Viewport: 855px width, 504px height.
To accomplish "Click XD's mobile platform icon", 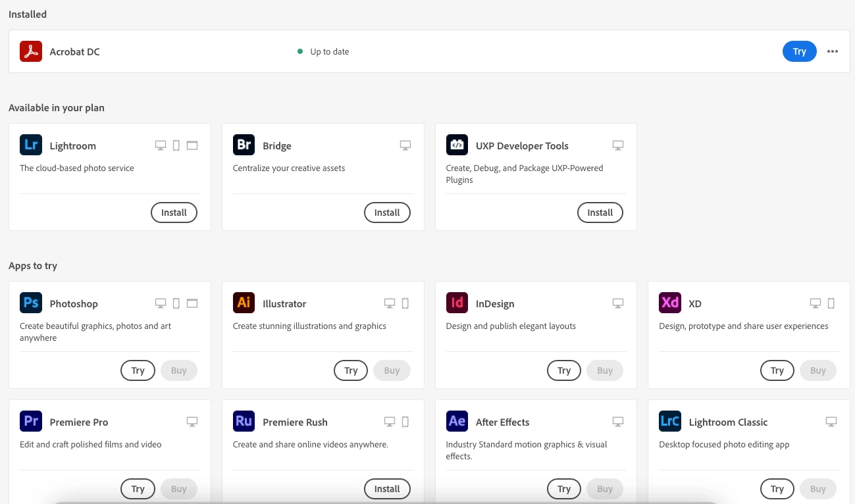I will (831, 303).
